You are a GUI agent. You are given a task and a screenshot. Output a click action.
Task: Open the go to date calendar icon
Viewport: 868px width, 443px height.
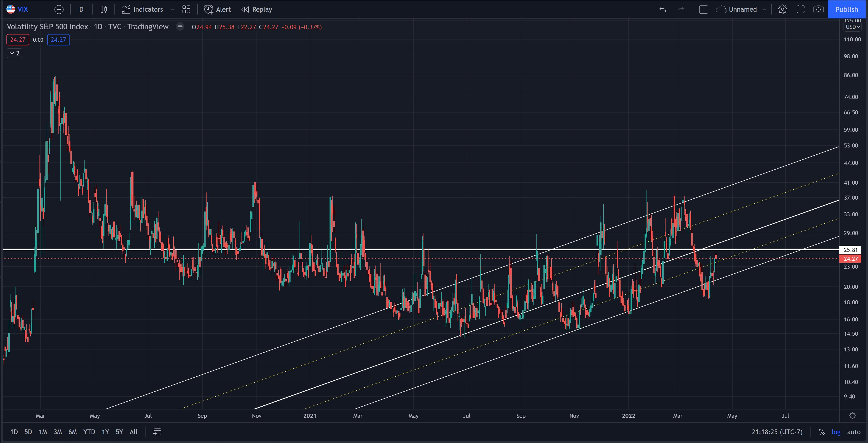pyautogui.click(x=157, y=432)
